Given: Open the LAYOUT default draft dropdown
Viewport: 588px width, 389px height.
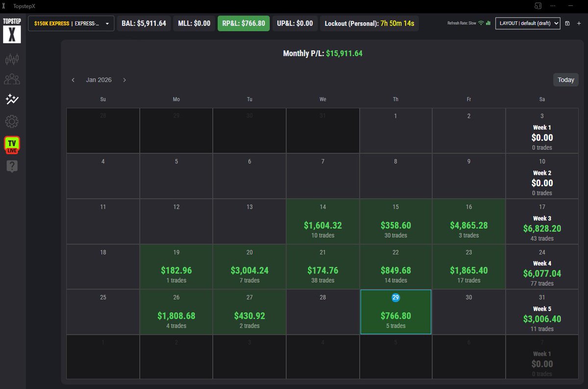Looking at the screenshot, I should pos(528,23).
